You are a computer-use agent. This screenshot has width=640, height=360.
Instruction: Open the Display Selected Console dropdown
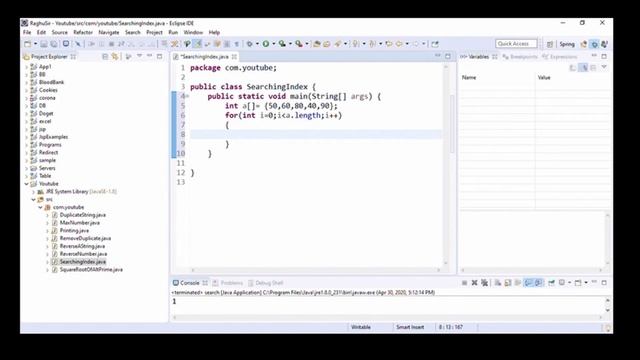[569, 282]
